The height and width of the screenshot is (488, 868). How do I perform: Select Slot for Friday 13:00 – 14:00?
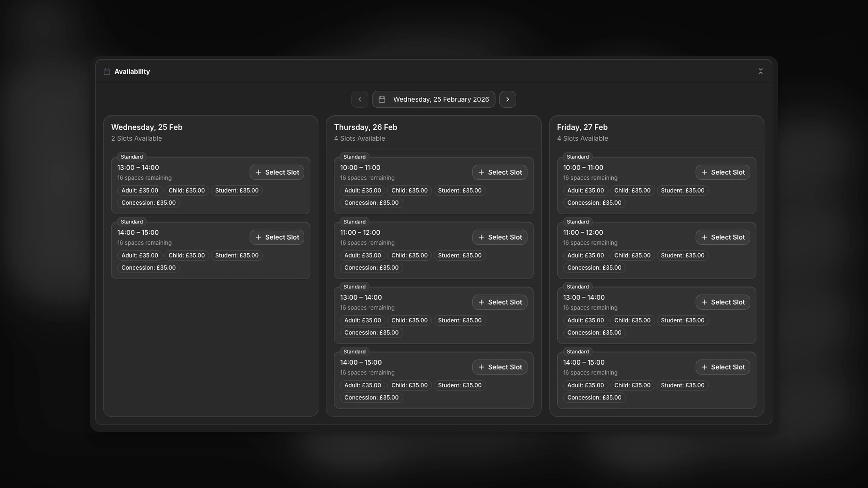click(x=723, y=302)
